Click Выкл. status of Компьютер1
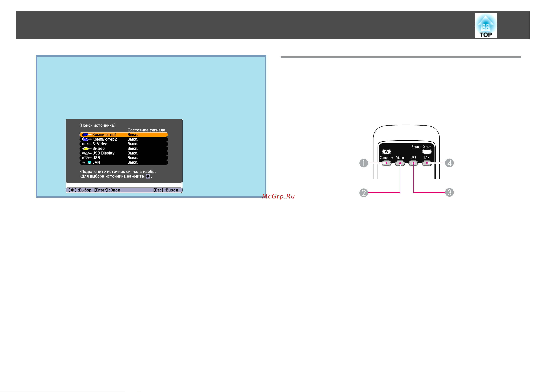 [133, 134]
